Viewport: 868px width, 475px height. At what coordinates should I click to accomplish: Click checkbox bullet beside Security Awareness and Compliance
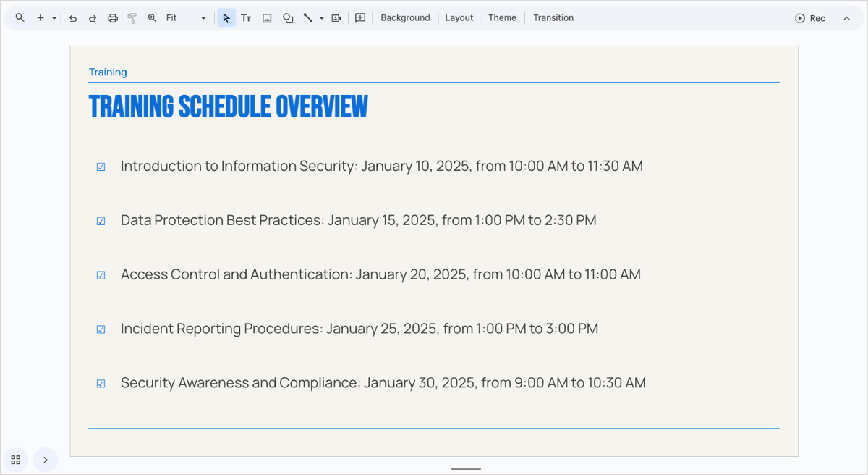click(101, 384)
